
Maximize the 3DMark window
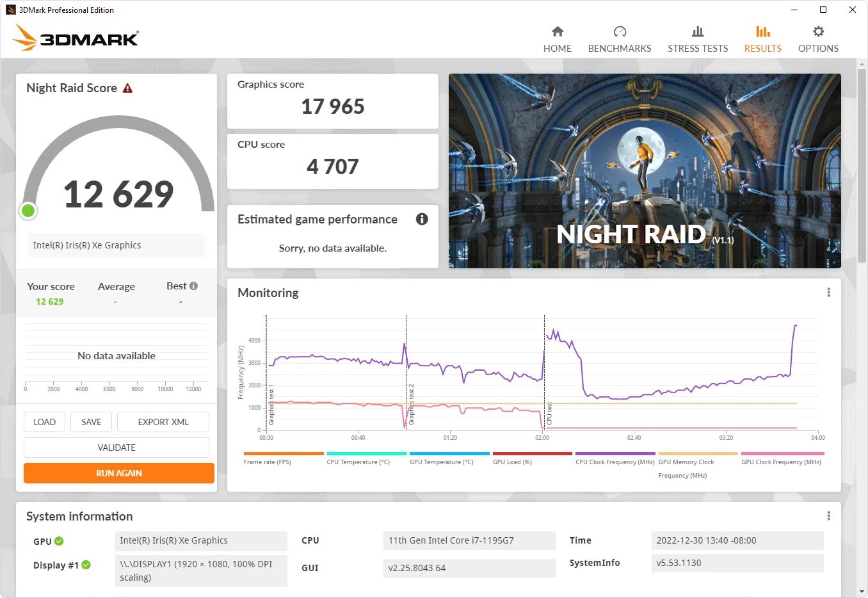click(823, 10)
